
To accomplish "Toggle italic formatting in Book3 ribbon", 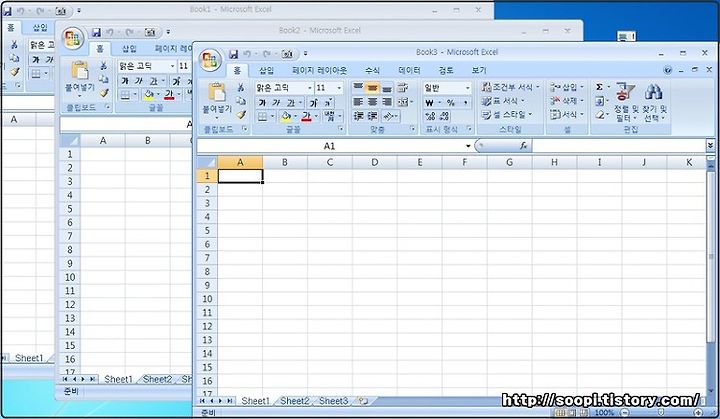I will [x=276, y=102].
